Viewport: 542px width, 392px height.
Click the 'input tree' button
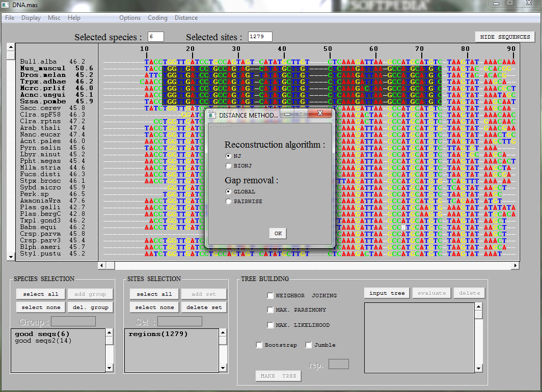click(387, 293)
